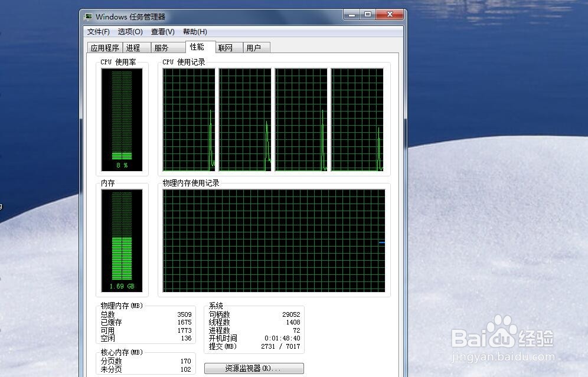Click the 1.69 GB memory readout
This screenshot has width=588, height=377.
tap(122, 286)
